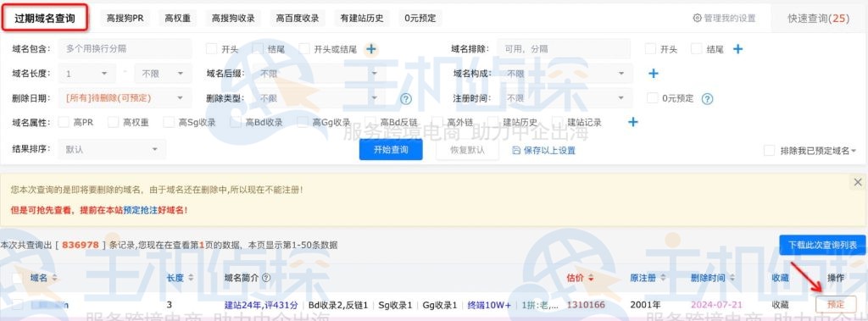Expand arrow after 排除我已预定域名
Screen dimensions: 868x321
tap(854, 151)
